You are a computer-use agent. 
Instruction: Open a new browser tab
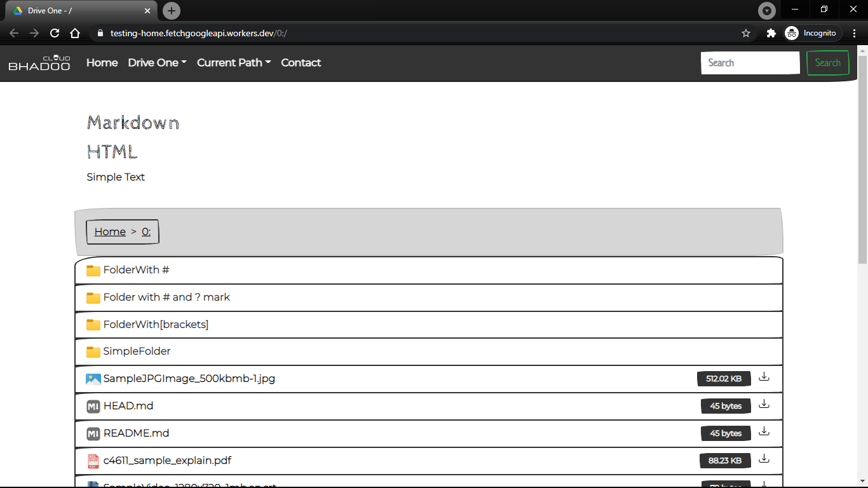[x=172, y=11]
